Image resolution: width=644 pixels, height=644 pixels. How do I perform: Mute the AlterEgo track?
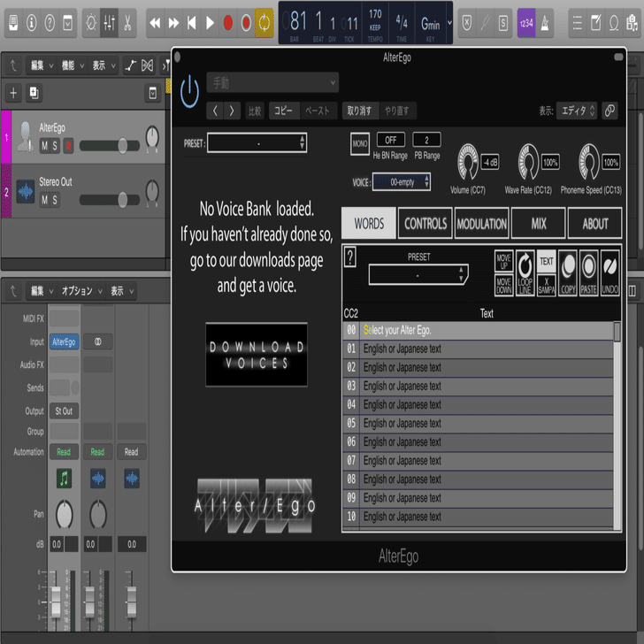point(44,145)
